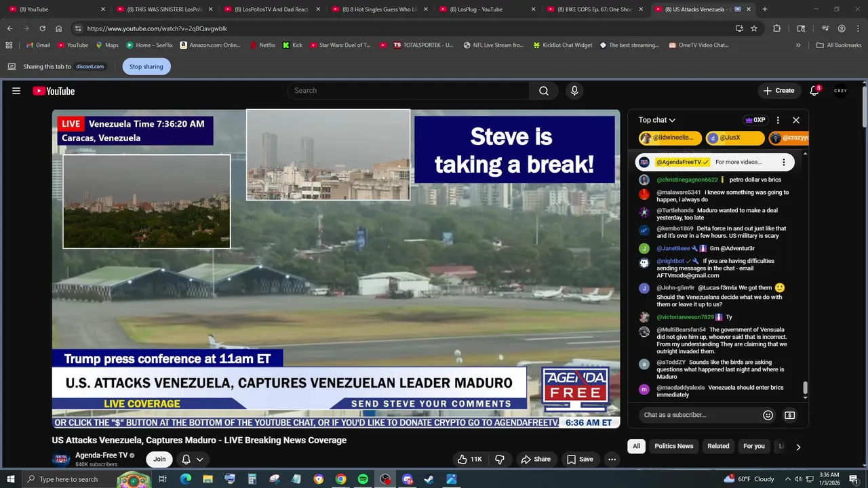Start voice search with the microphone
868x488 pixels.
click(574, 91)
